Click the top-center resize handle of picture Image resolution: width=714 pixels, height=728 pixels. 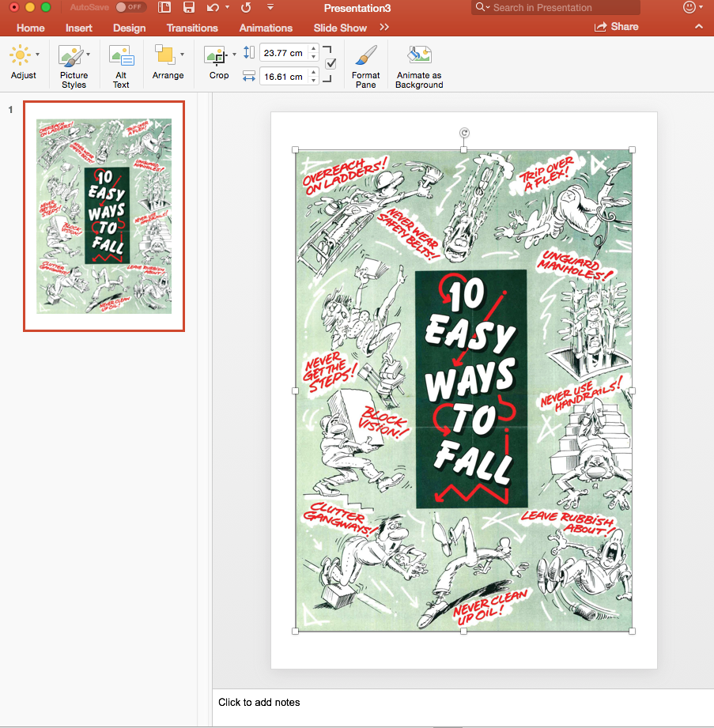point(463,149)
